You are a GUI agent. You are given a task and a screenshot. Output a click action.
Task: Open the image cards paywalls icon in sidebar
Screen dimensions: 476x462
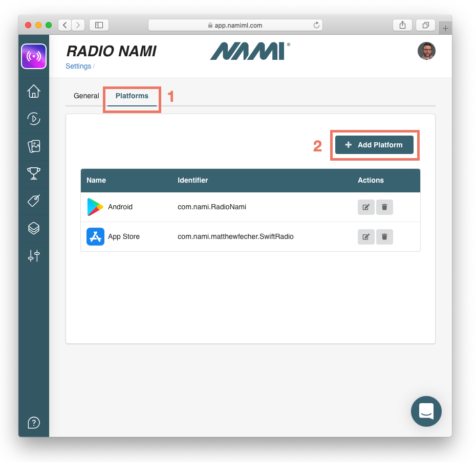34,146
